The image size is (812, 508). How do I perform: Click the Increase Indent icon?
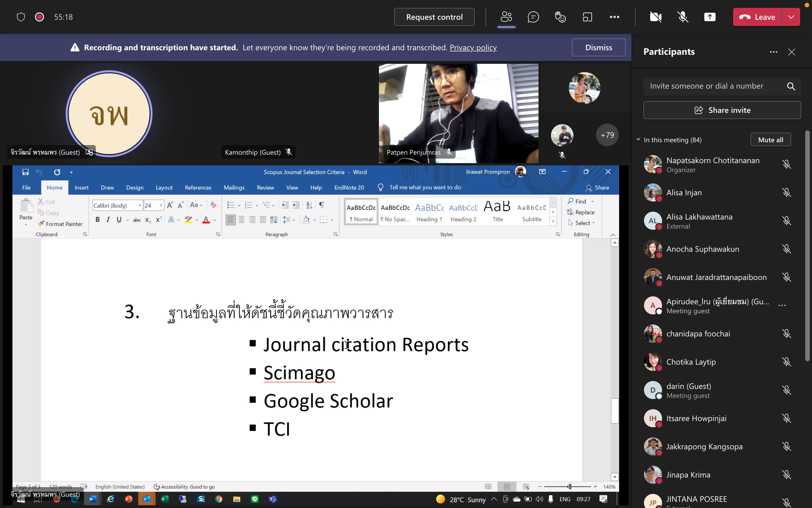point(296,205)
